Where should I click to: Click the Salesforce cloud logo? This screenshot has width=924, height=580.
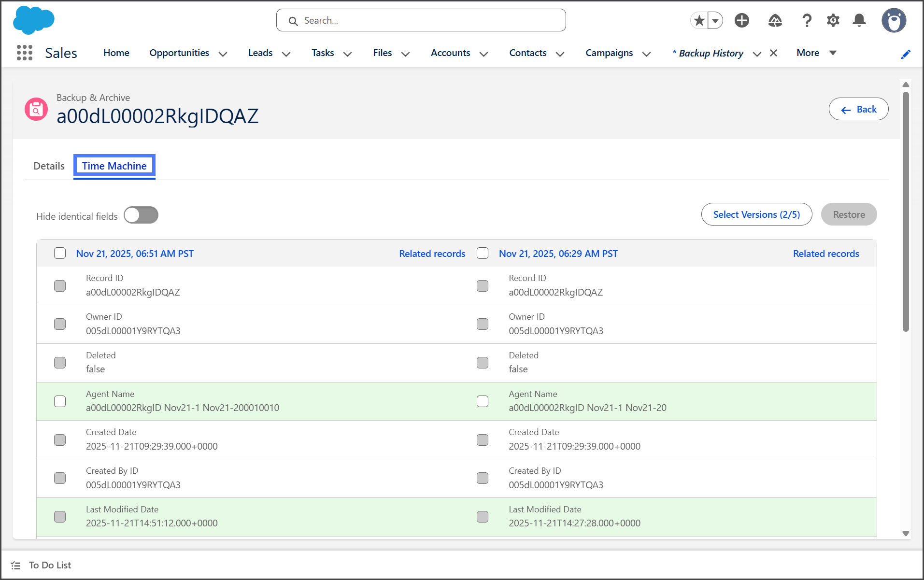click(x=33, y=20)
